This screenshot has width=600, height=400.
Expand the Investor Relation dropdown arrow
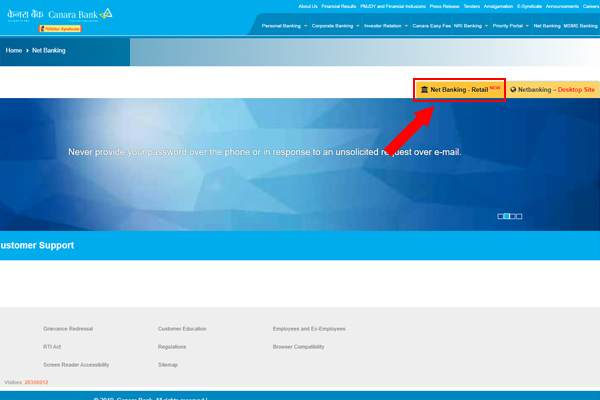click(x=406, y=26)
